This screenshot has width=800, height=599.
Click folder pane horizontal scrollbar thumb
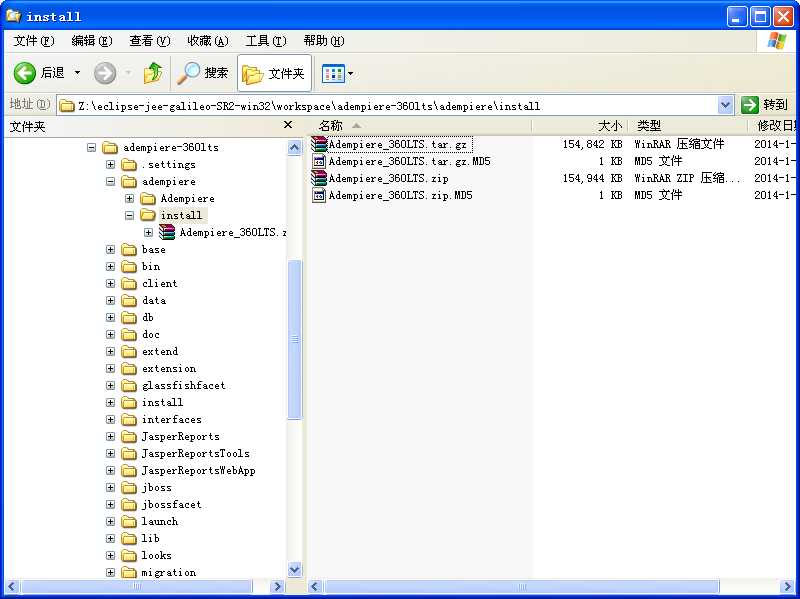[x=137, y=586]
